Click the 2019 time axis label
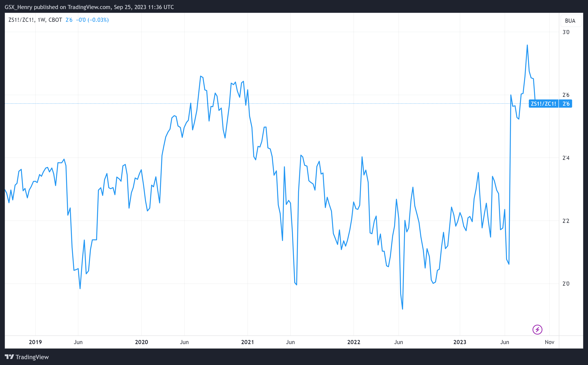Viewport: 588px width, 365px height. click(35, 342)
